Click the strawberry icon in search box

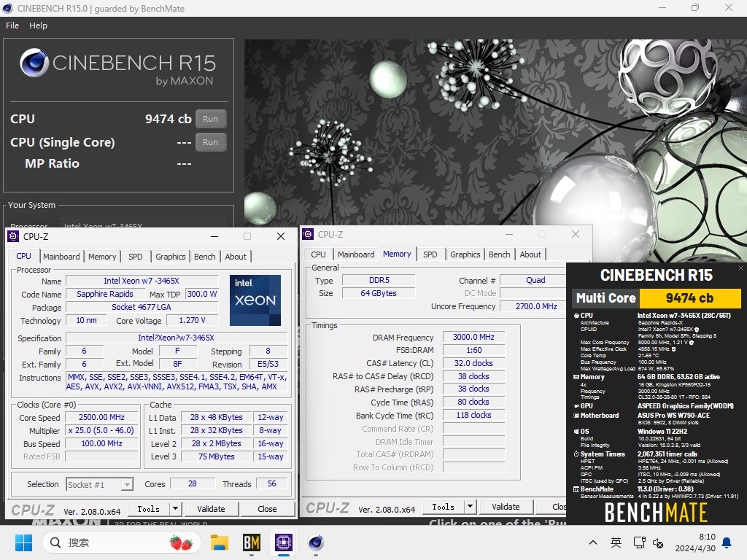[x=181, y=542]
